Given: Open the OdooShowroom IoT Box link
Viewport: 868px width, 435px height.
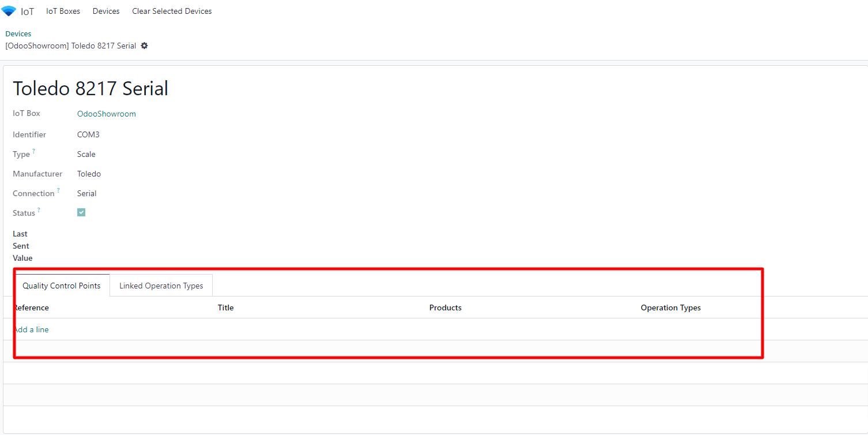Looking at the screenshot, I should 107,114.
